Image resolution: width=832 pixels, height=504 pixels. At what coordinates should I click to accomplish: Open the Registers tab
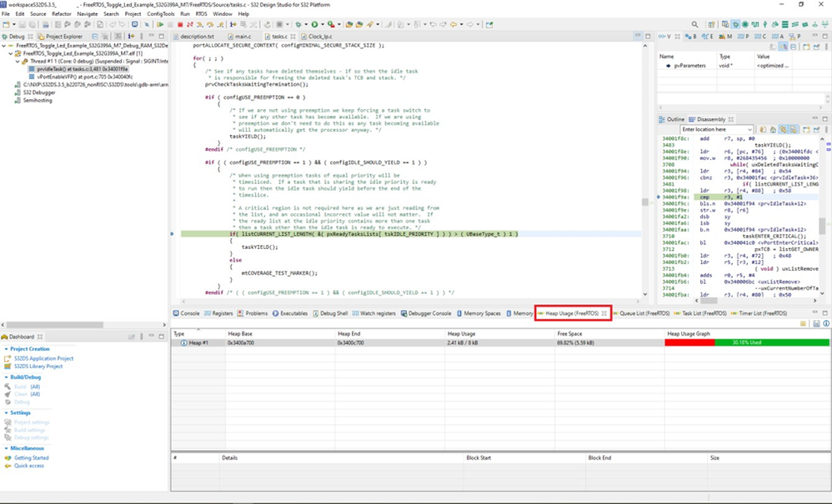click(x=218, y=313)
